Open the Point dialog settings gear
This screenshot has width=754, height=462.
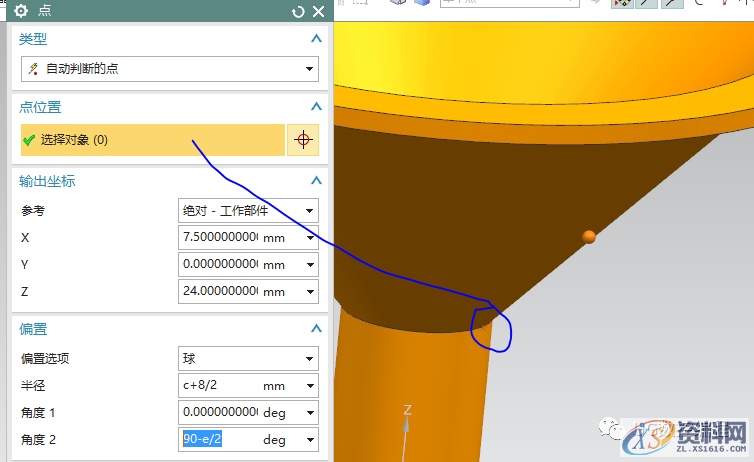click(21, 11)
